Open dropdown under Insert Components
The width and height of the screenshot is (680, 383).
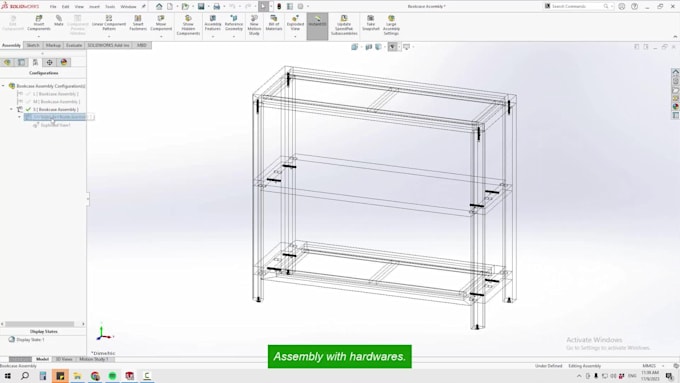(x=39, y=36)
